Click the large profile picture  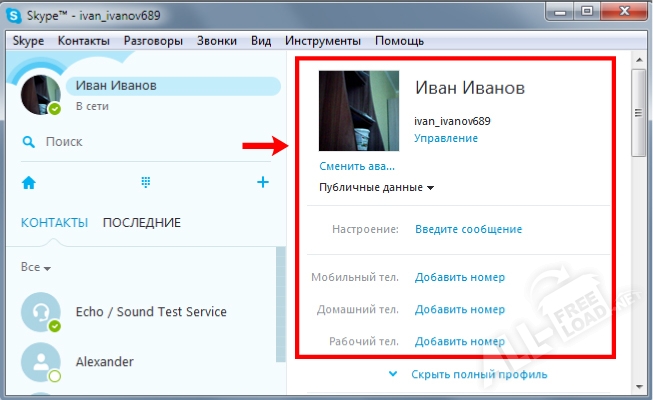359,111
